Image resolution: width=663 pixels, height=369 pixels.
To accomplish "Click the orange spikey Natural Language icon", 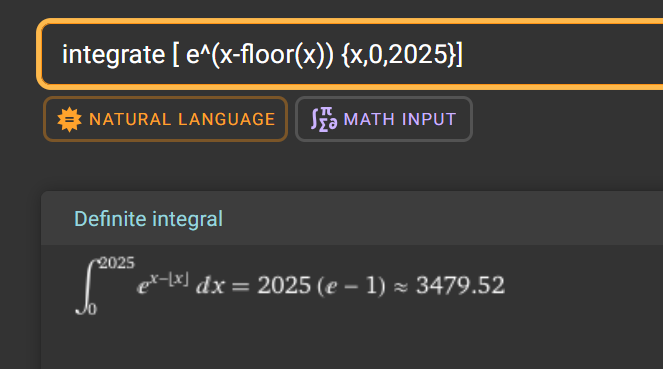I will [x=69, y=119].
